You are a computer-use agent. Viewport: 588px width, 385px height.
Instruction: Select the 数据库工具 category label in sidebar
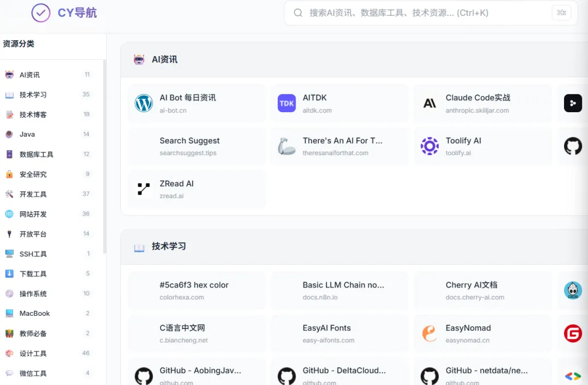click(x=36, y=154)
